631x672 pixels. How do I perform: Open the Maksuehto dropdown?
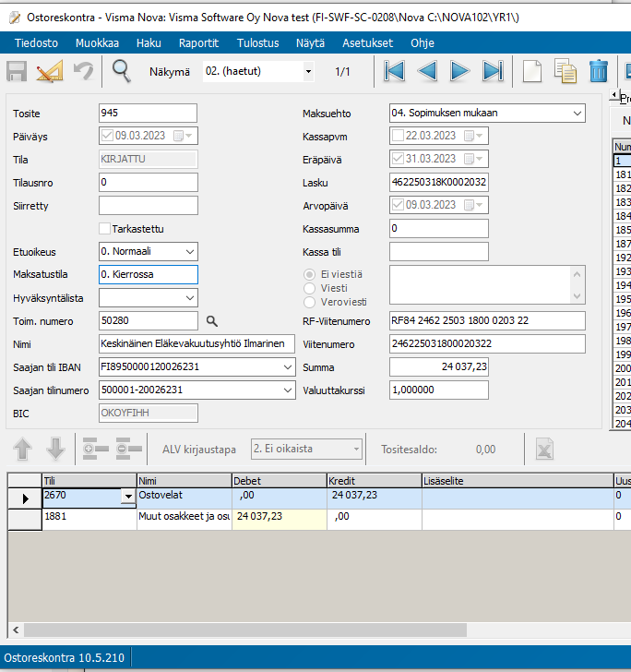577,114
